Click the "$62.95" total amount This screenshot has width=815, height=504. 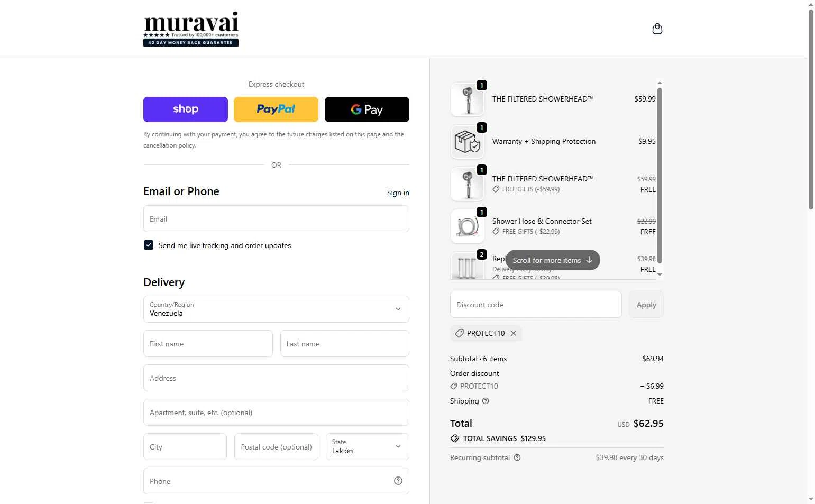(x=648, y=423)
